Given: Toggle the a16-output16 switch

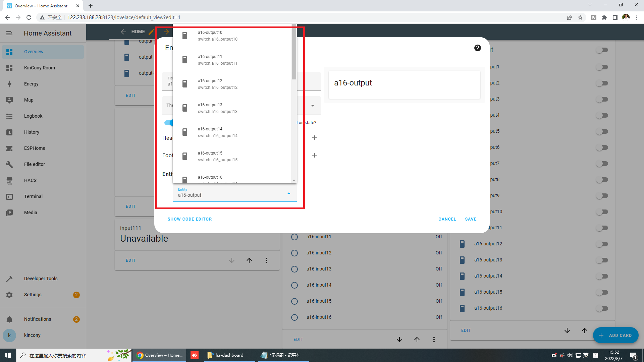Looking at the screenshot, I should click(602, 308).
